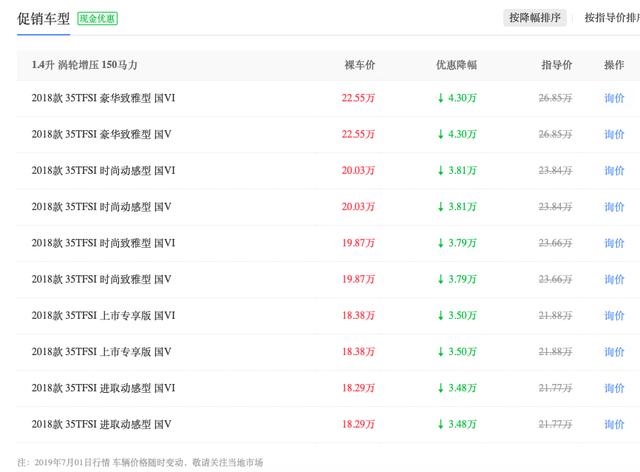Click the 裸车价 column header
Viewport: 640px width, 472px height.
360,65
